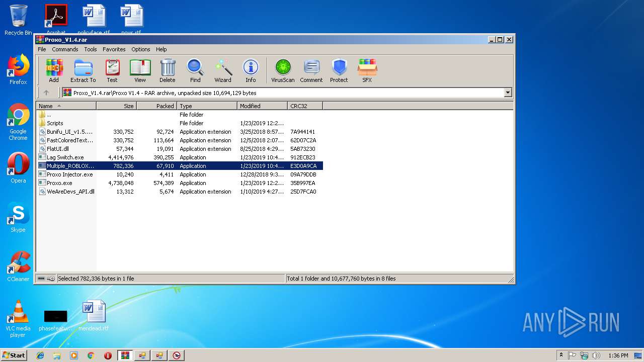Sort by Type column header
This screenshot has width=644, height=362.
pyautogui.click(x=207, y=106)
